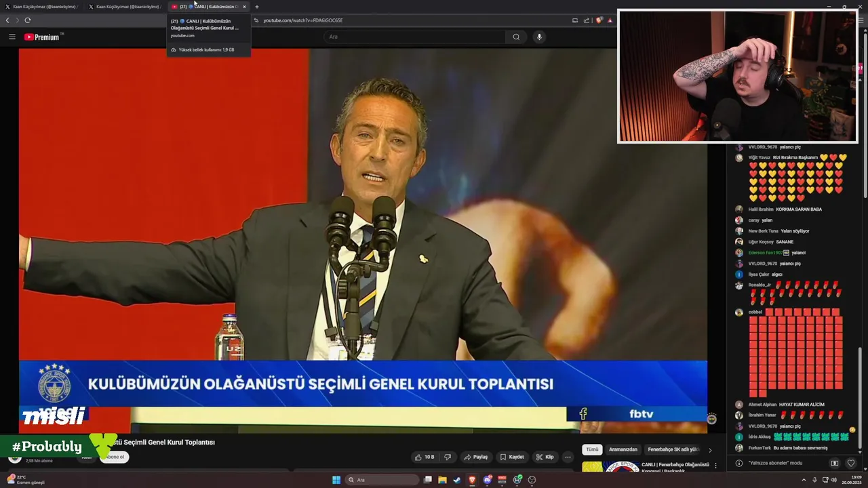Open the weather widget showing 22°C
The width and height of the screenshot is (868, 488).
pyautogui.click(x=26, y=480)
